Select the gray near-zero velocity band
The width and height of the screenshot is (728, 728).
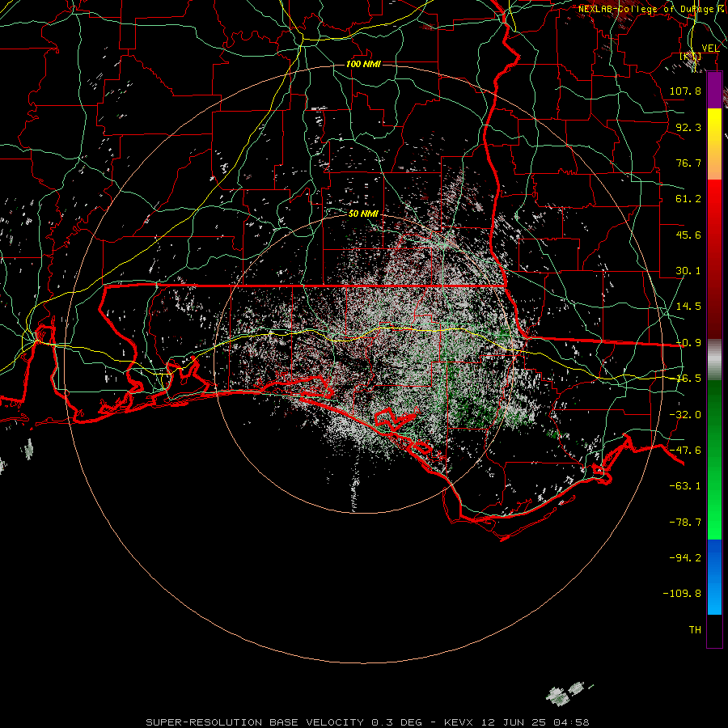(714, 359)
